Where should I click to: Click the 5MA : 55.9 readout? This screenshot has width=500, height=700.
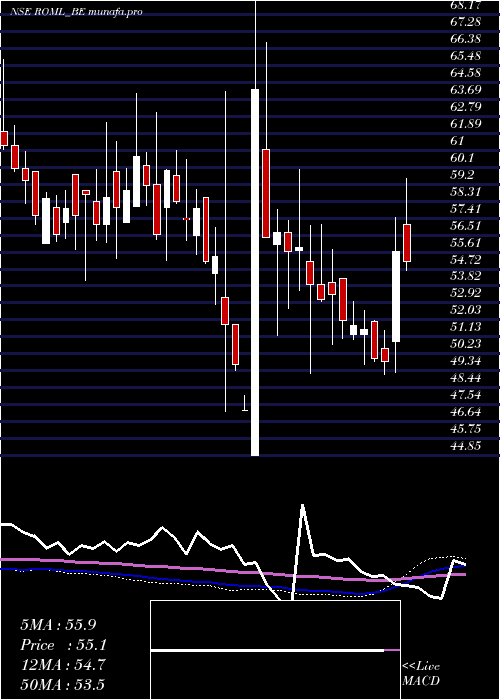(x=58, y=625)
